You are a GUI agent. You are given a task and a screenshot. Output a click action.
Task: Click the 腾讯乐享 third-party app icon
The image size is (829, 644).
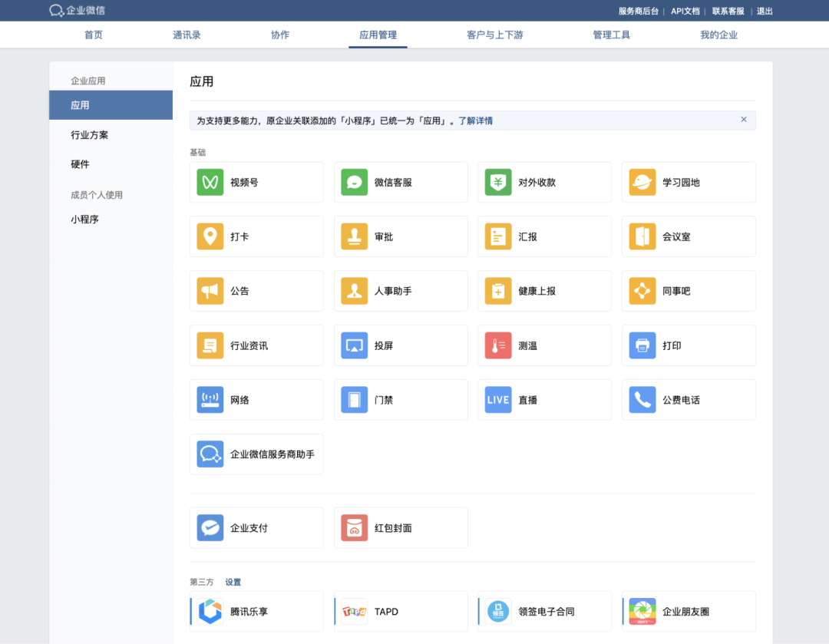(210, 612)
